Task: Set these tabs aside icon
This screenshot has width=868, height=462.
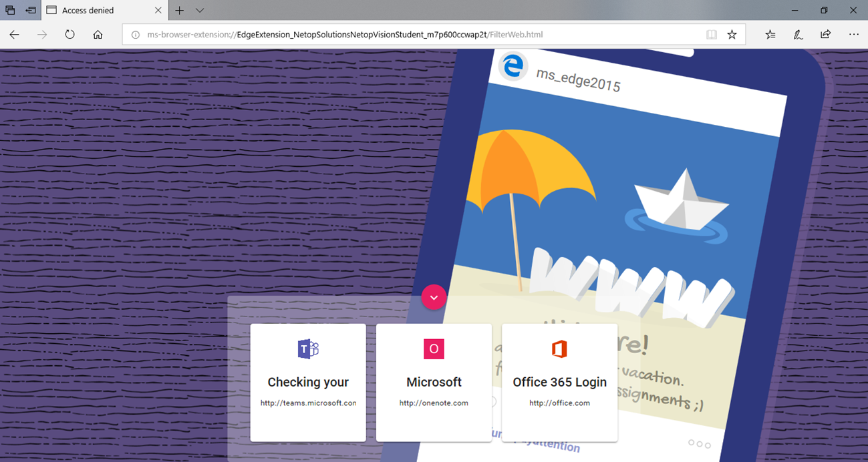Action: tap(31, 11)
